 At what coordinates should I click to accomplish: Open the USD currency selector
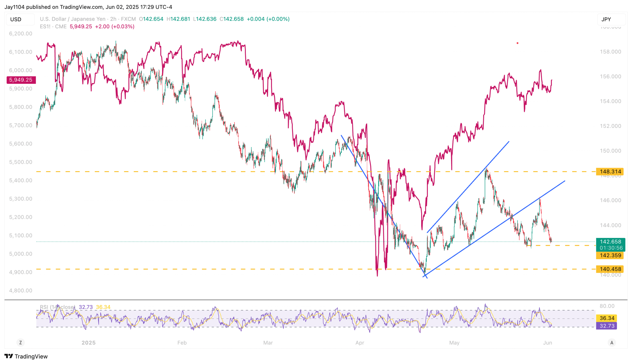pos(20,19)
